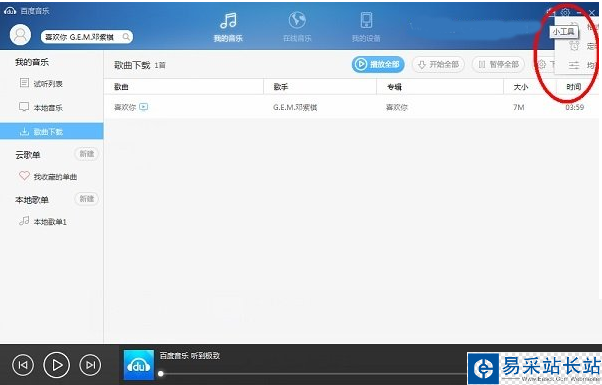This screenshot has height=385, width=602.
Task: Open 我收藏的单曲 favorites list
Action: pyautogui.click(x=48, y=177)
